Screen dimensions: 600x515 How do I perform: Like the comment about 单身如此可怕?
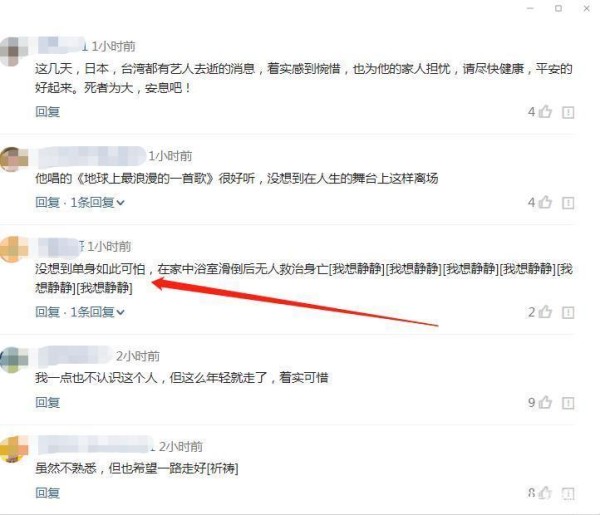point(545,312)
